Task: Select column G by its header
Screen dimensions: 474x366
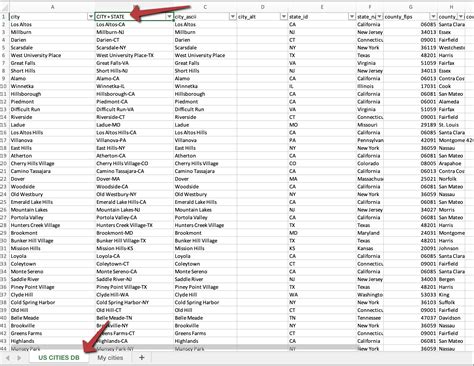Action: tap(410, 7)
